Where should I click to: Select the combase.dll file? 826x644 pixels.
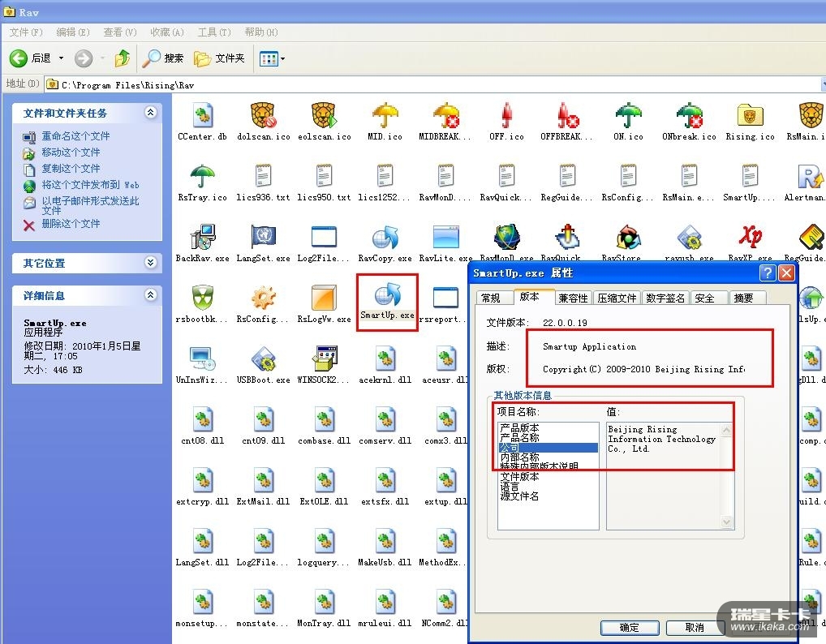point(324,419)
